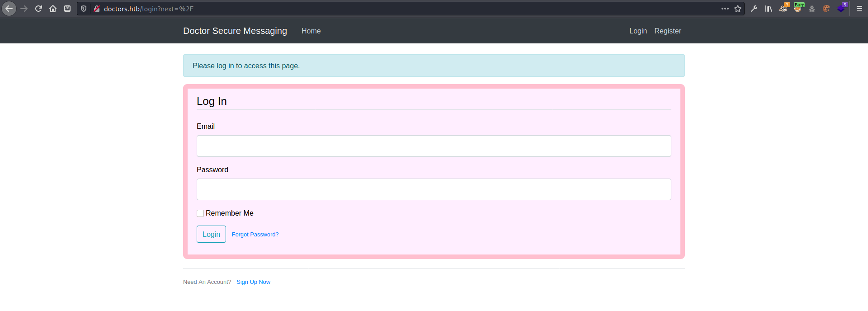Open Register in the top navigation

pyautogui.click(x=667, y=31)
